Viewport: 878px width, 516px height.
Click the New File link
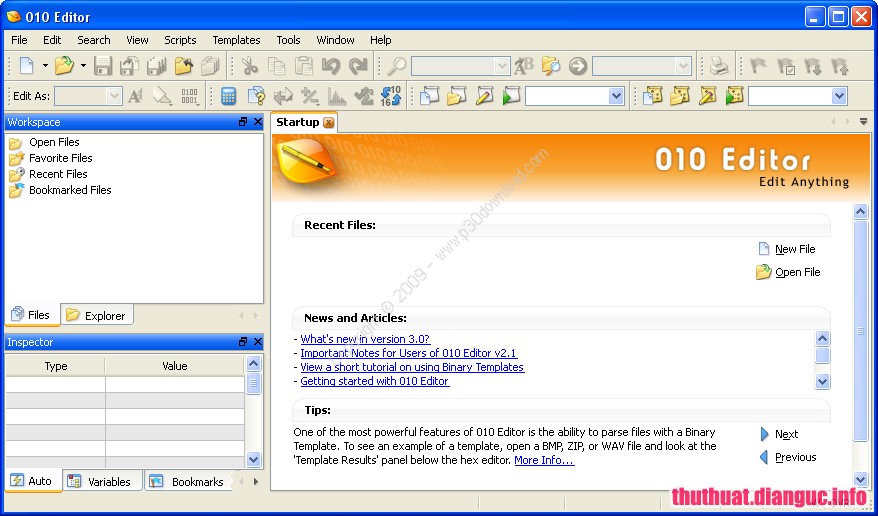pyautogui.click(x=787, y=249)
